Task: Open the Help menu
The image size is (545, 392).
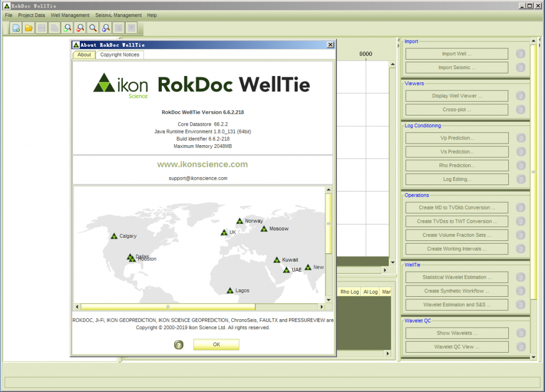Action: coord(152,15)
